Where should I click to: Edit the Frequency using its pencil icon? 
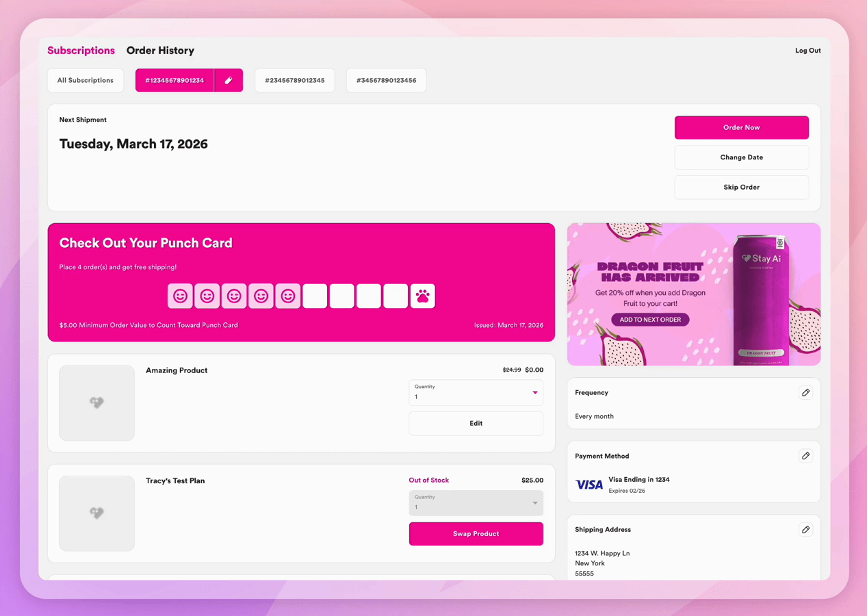click(x=805, y=393)
